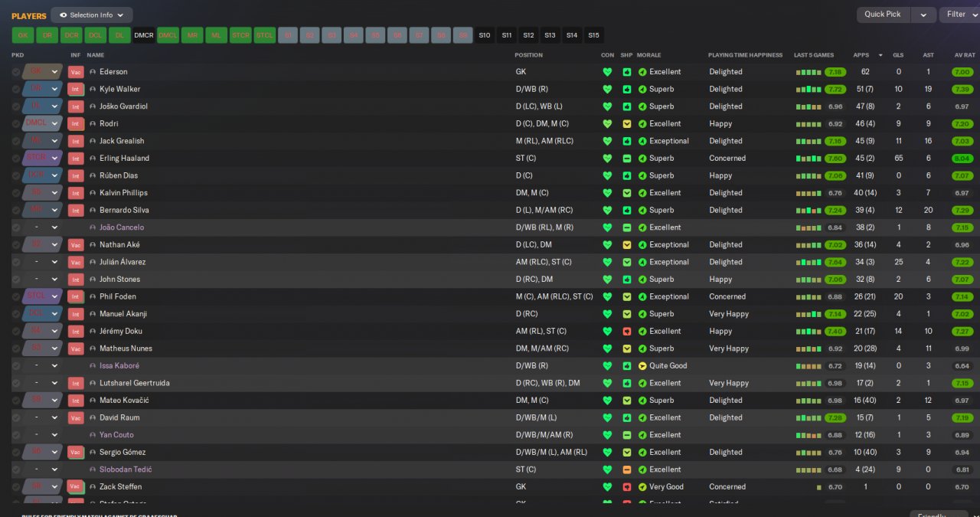This screenshot has width=980, height=517.
Task: Click Rodri's condition heart icon
Action: pos(607,124)
